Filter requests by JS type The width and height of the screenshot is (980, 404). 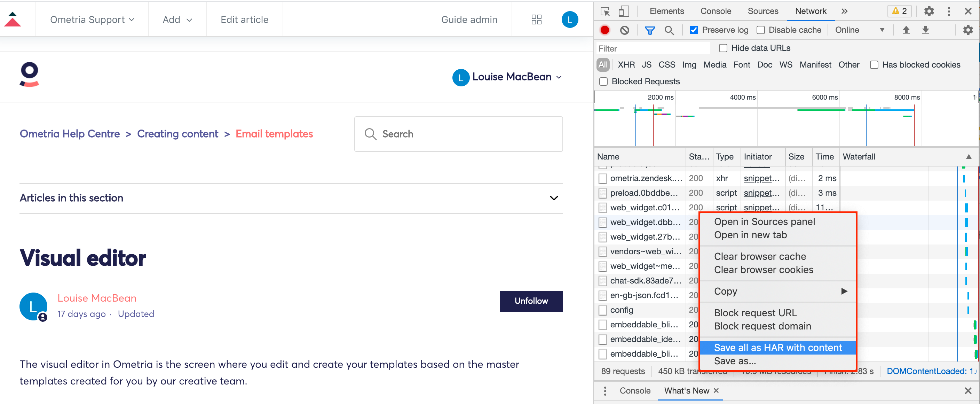point(646,65)
